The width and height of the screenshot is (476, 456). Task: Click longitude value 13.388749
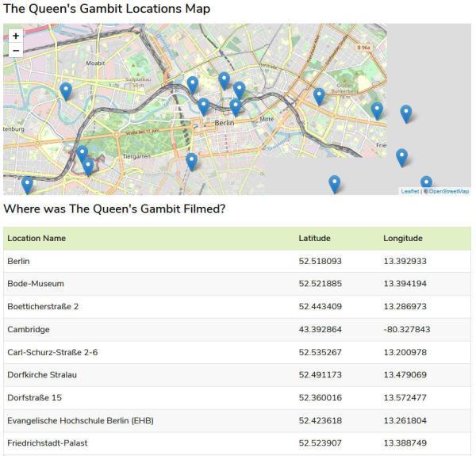[405, 443]
